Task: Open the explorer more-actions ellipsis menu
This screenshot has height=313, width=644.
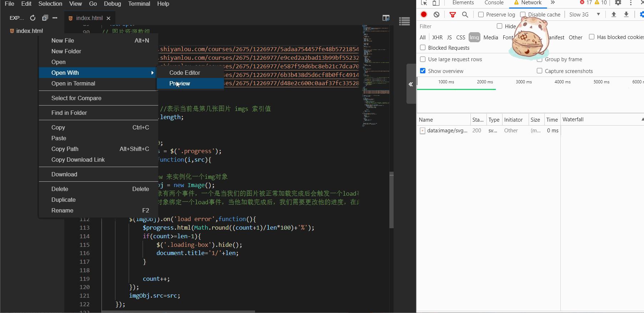Action: click(x=55, y=18)
